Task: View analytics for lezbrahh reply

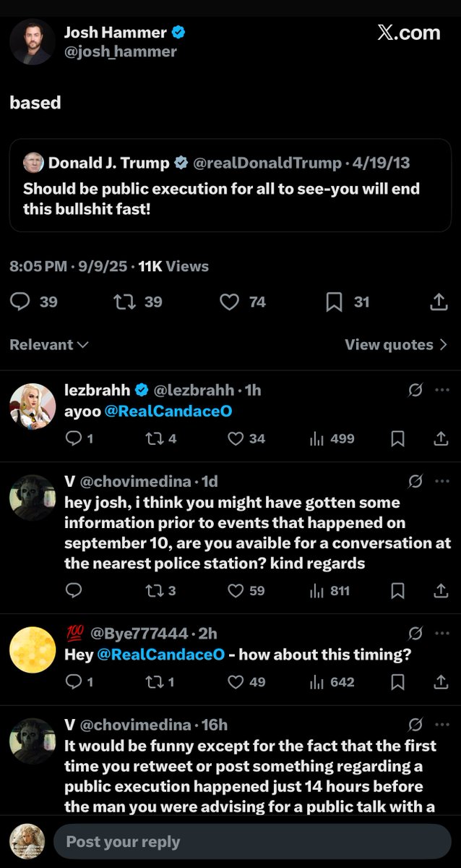Action: click(x=316, y=438)
